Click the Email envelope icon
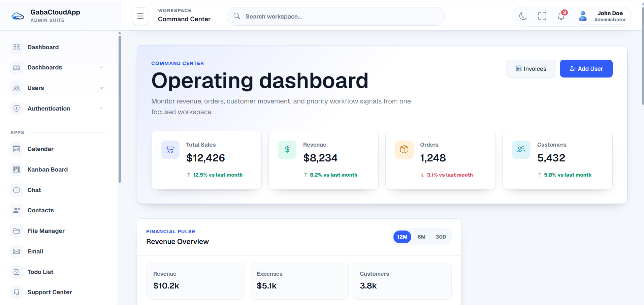644x305 pixels. click(17, 251)
